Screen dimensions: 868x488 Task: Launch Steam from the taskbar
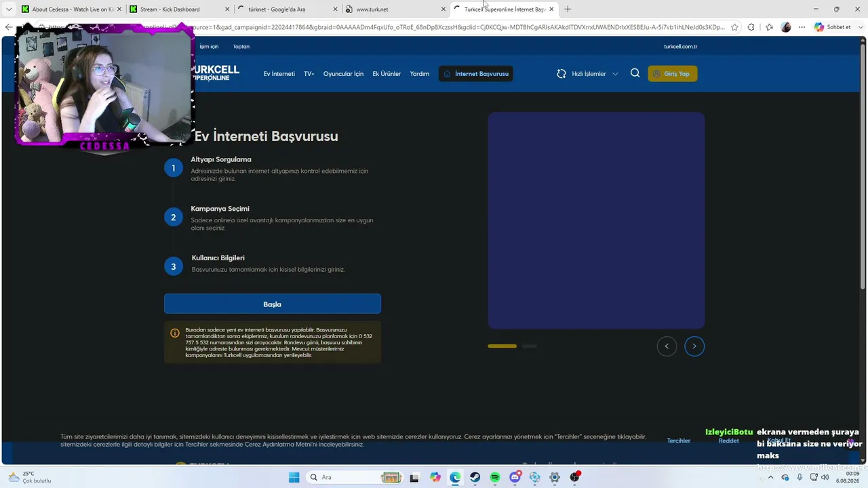475,477
